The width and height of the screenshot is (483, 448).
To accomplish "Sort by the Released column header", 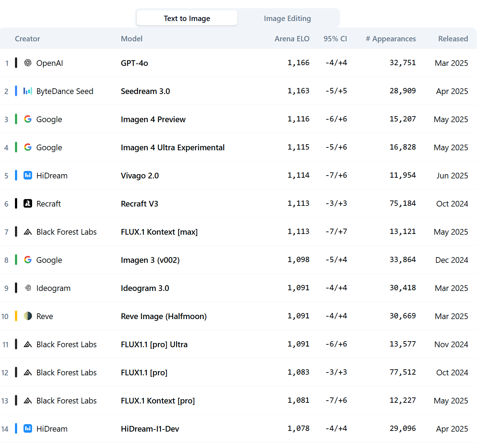I will tap(453, 39).
